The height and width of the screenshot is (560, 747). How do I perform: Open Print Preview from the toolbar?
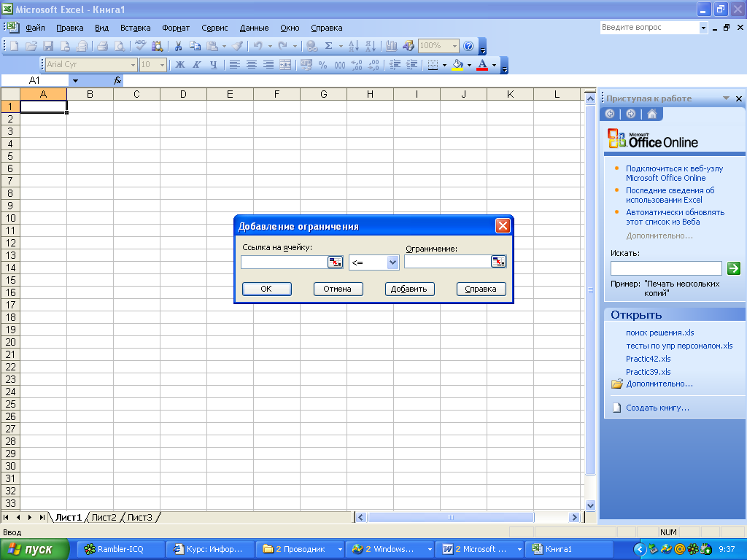coord(119,46)
